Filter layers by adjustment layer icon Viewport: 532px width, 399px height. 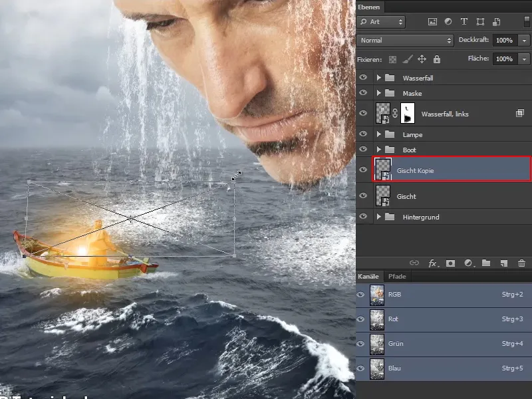coord(448,22)
